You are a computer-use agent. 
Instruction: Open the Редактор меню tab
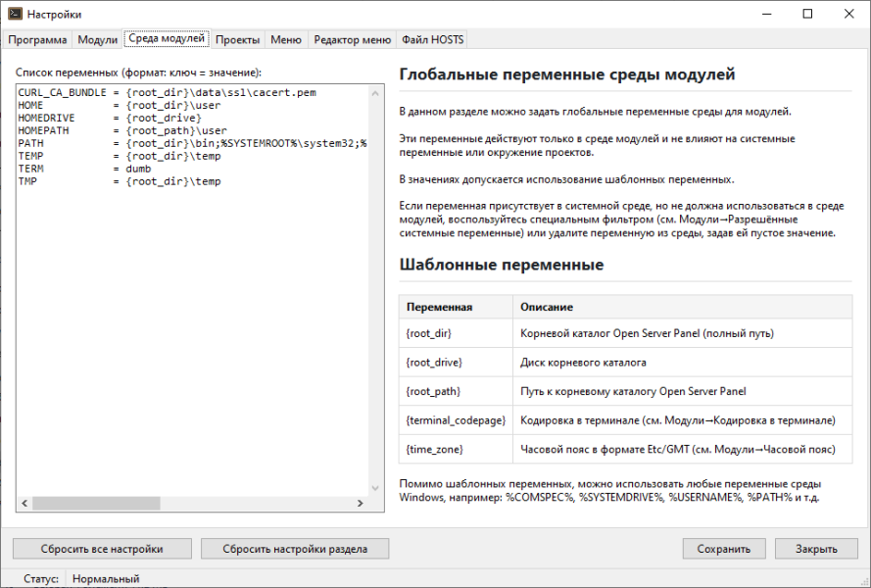(x=352, y=40)
